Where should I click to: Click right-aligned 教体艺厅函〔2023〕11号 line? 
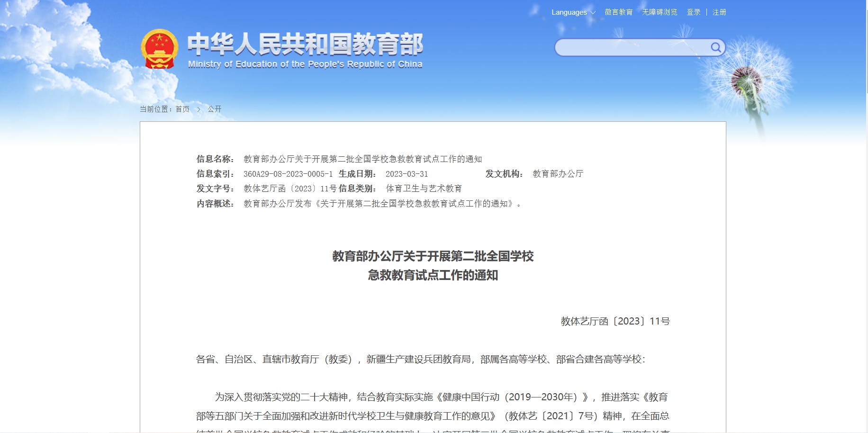pyautogui.click(x=615, y=321)
